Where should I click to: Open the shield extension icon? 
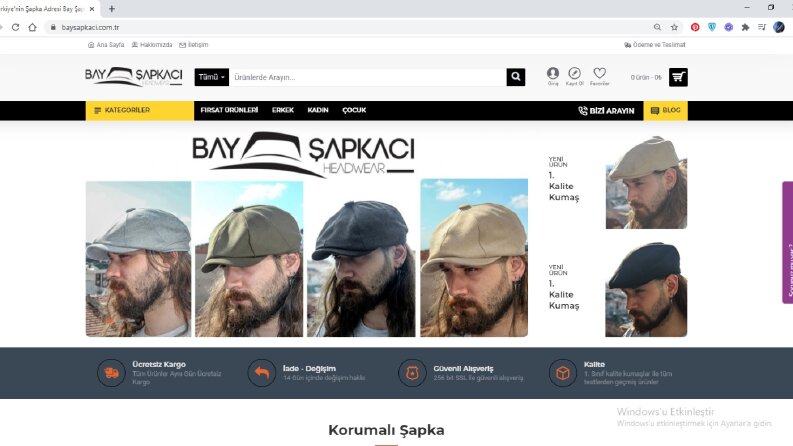(712, 27)
